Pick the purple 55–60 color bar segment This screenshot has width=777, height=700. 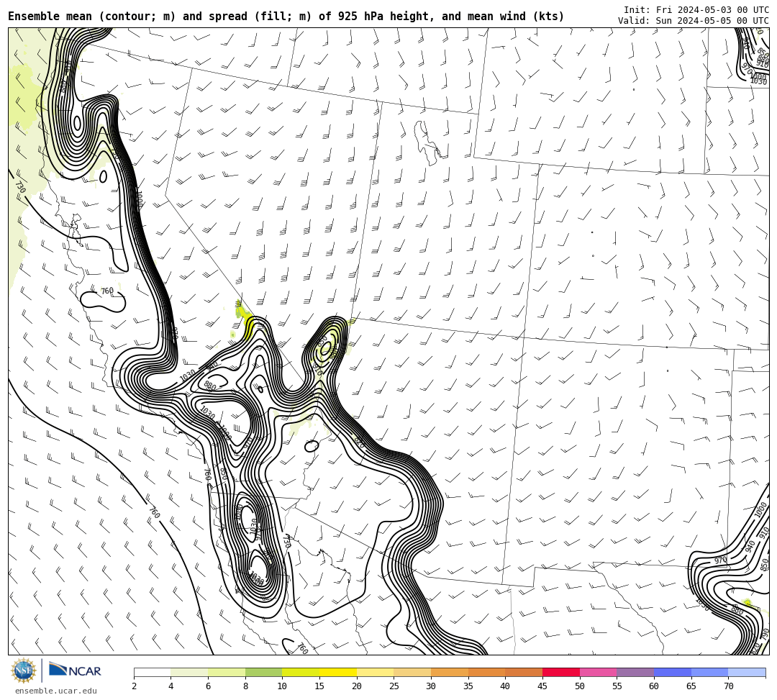click(635, 672)
